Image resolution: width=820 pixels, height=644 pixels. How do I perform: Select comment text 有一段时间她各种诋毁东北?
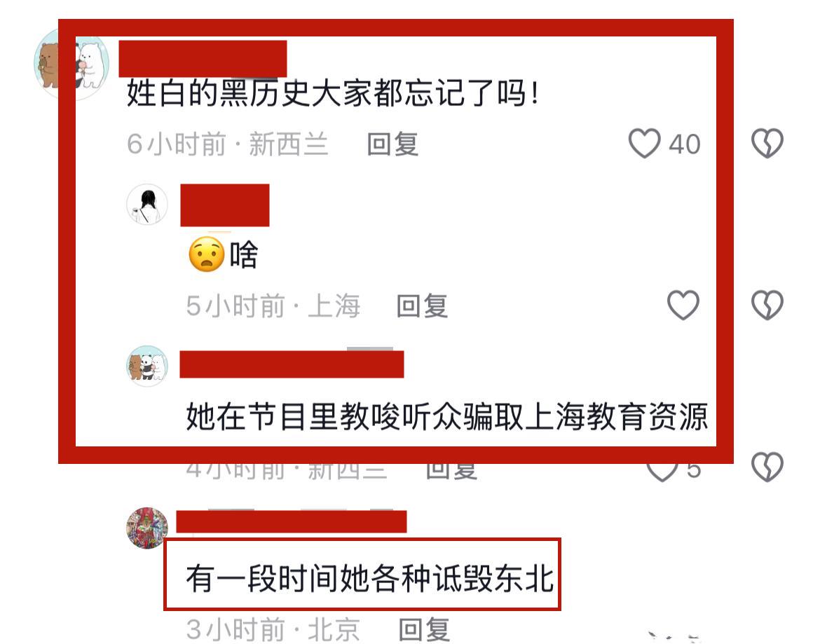370,579
